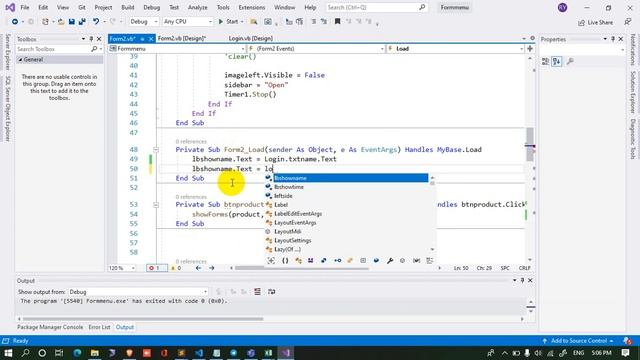Click the editor vertical scrollbar thumb
The width and height of the screenshot is (640, 360).
(530, 144)
